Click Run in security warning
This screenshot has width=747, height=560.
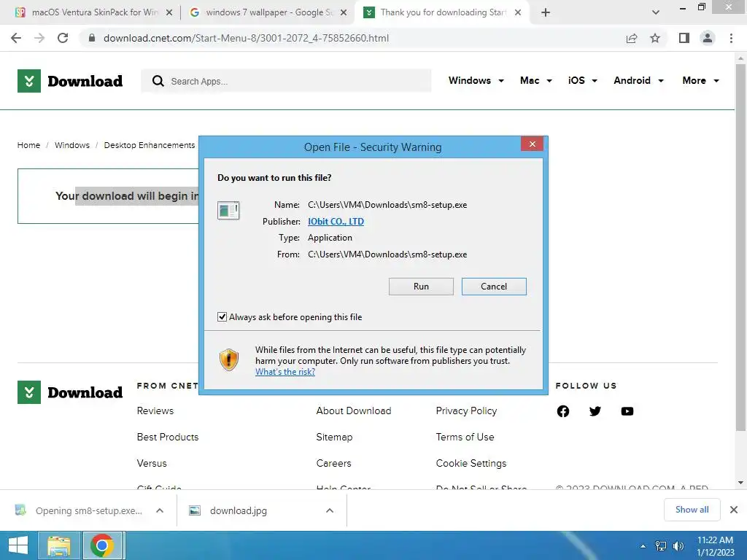point(421,286)
